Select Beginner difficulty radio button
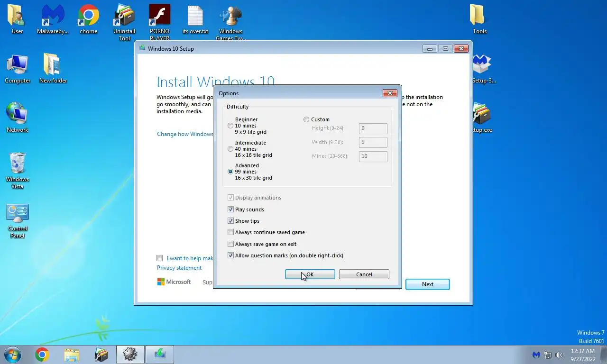This screenshot has width=607, height=364. 230,126
